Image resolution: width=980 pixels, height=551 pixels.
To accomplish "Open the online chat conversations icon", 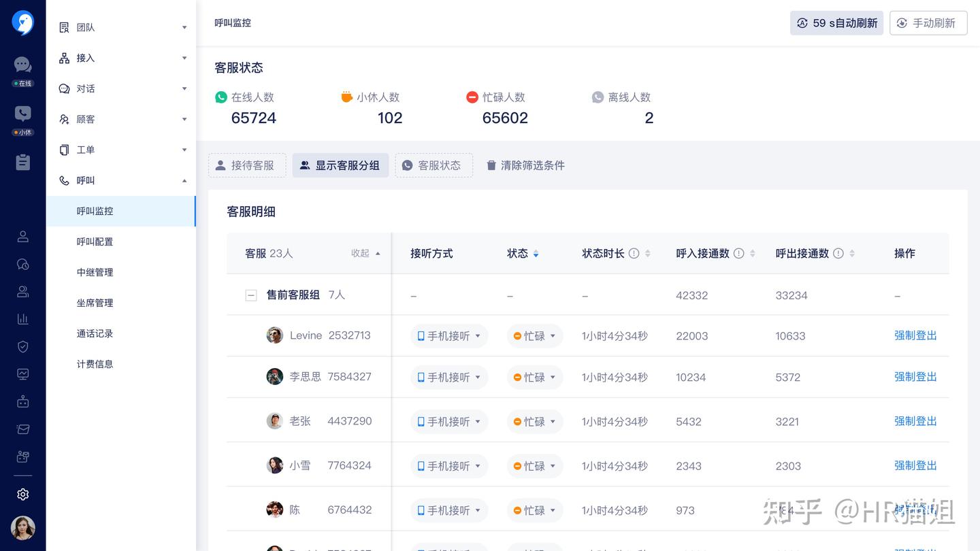I will [22, 65].
